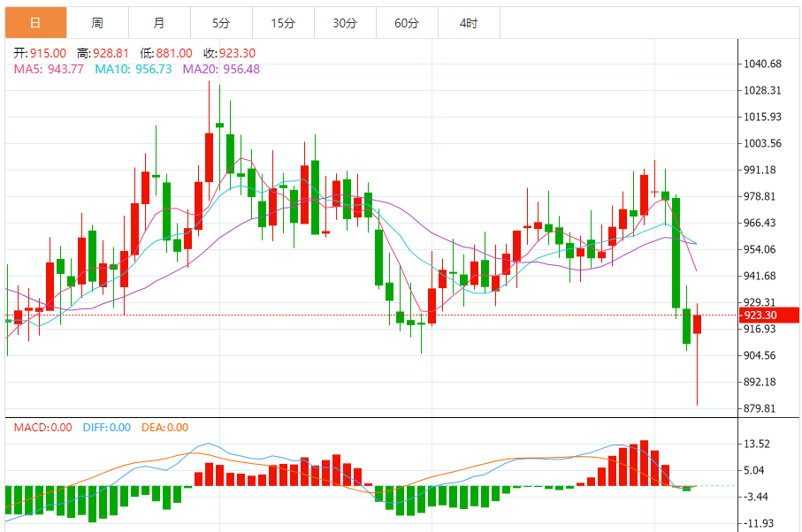
Task: Click the 892.18 price axis label
Action: click(x=760, y=383)
